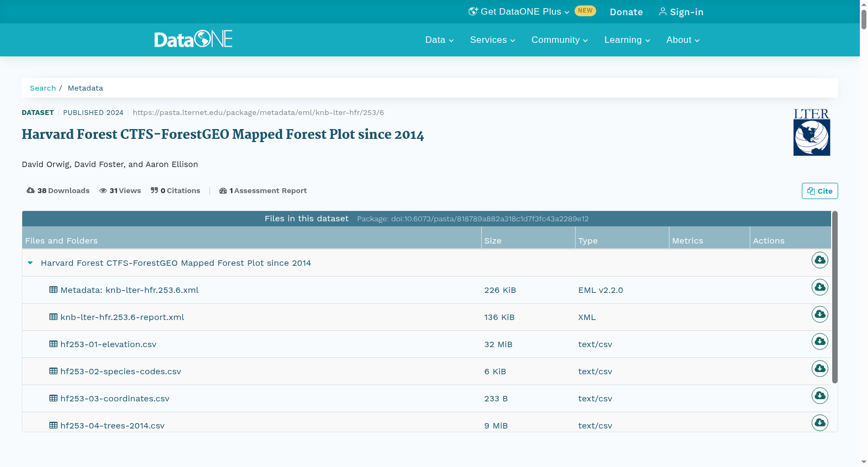This screenshot has width=868, height=467.
Task: Expand the Community menu
Action: click(x=560, y=40)
